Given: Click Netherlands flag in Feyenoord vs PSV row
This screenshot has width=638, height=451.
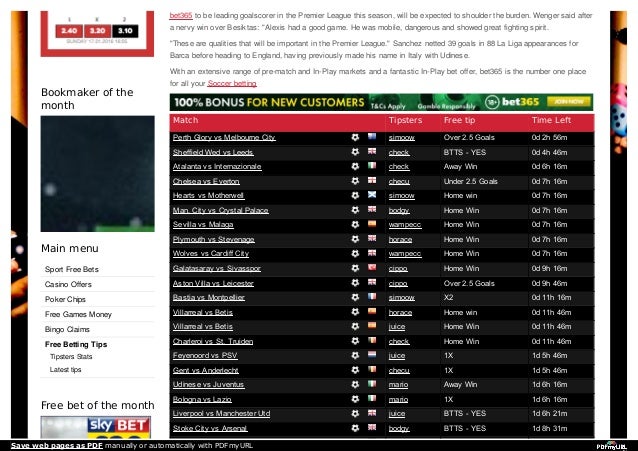Looking at the screenshot, I should 372,355.
